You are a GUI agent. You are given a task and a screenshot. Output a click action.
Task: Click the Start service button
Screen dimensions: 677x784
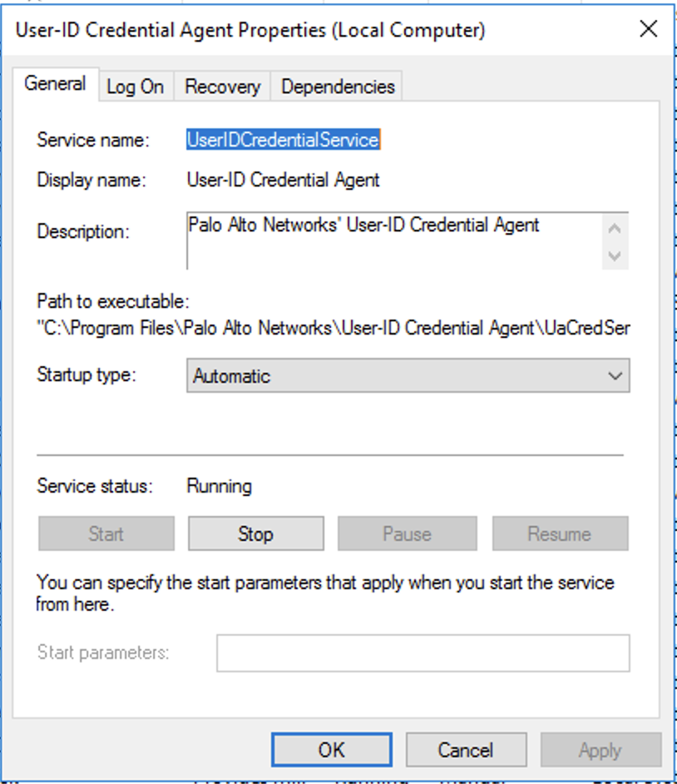tap(106, 533)
